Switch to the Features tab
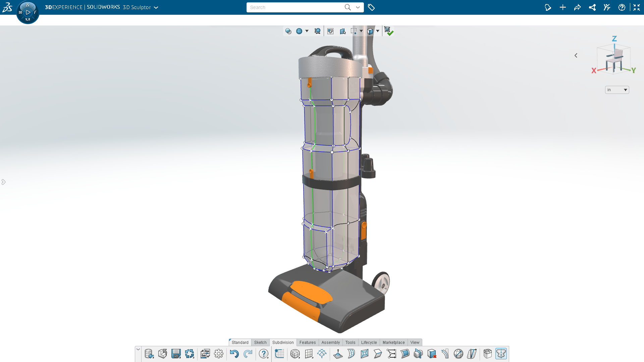 point(307,342)
